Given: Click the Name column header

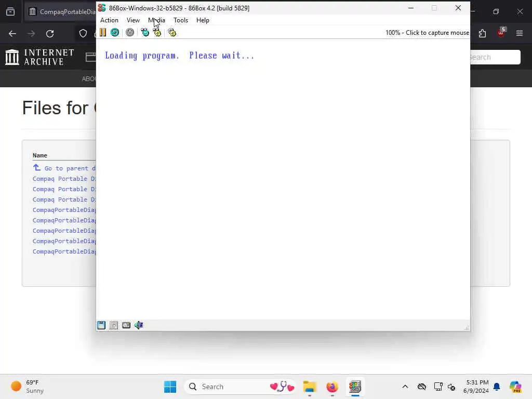Looking at the screenshot, I should [x=40, y=155].
